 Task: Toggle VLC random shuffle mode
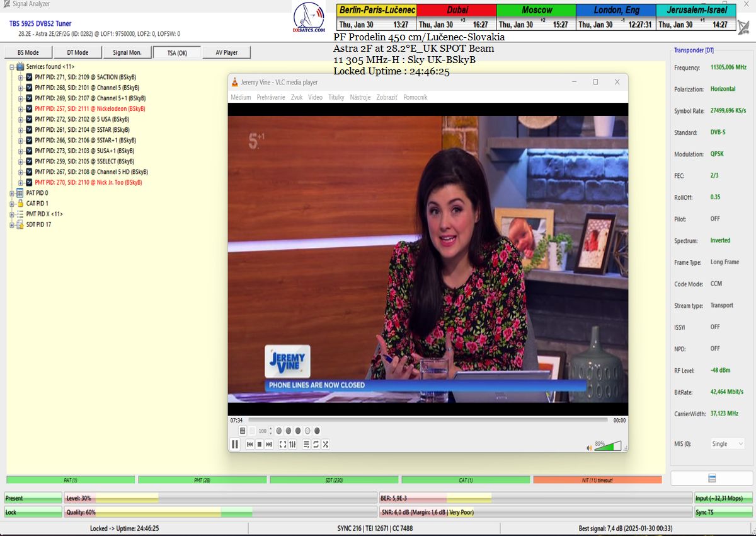coord(326,445)
